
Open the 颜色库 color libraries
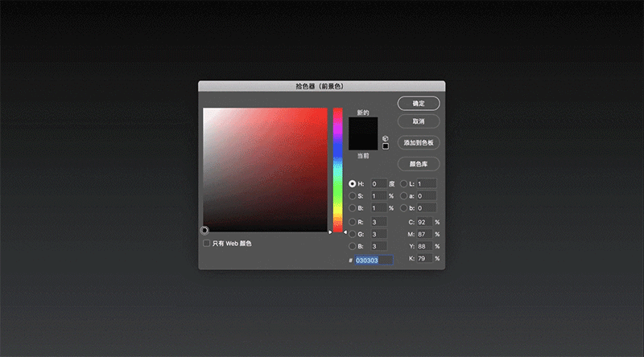click(x=419, y=164)
